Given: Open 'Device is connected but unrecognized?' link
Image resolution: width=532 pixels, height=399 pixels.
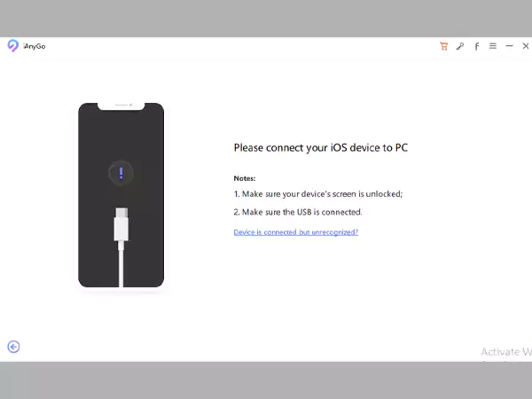Looking at the screenshot, I should click(x=296, y=232).
